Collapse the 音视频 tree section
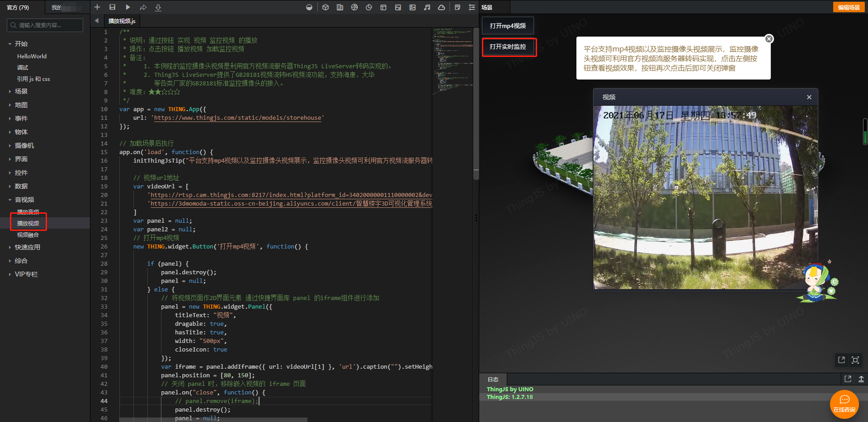Image resolution: width=868 pixels, height=422 pixels. (24, 200)
